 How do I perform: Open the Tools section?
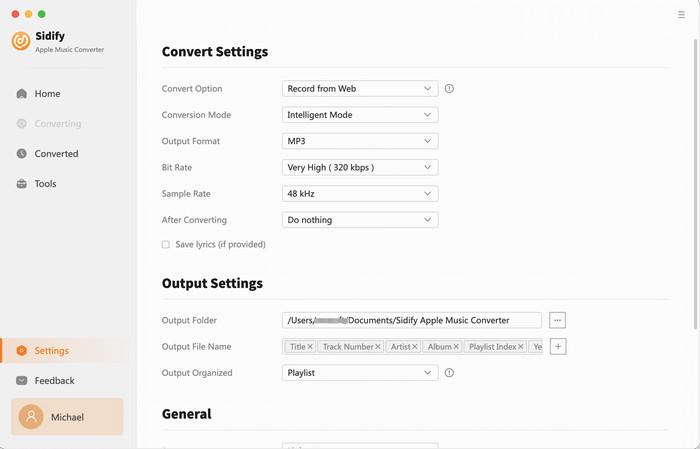[x=45, y=184]
